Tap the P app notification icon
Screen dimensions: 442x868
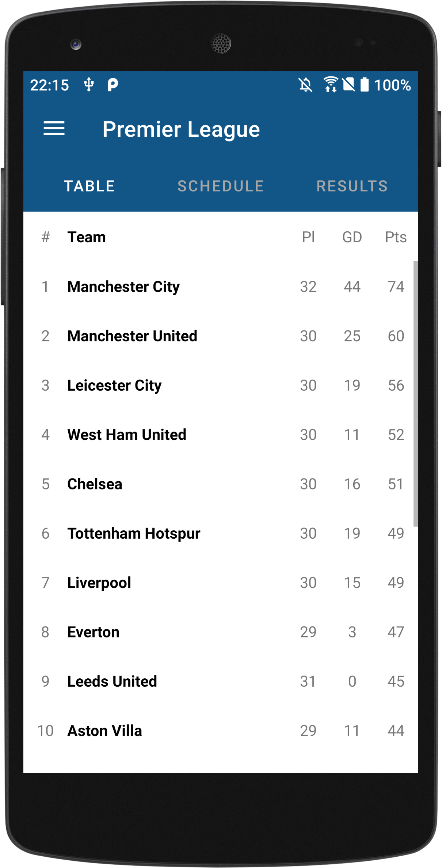tap(113, 85)
